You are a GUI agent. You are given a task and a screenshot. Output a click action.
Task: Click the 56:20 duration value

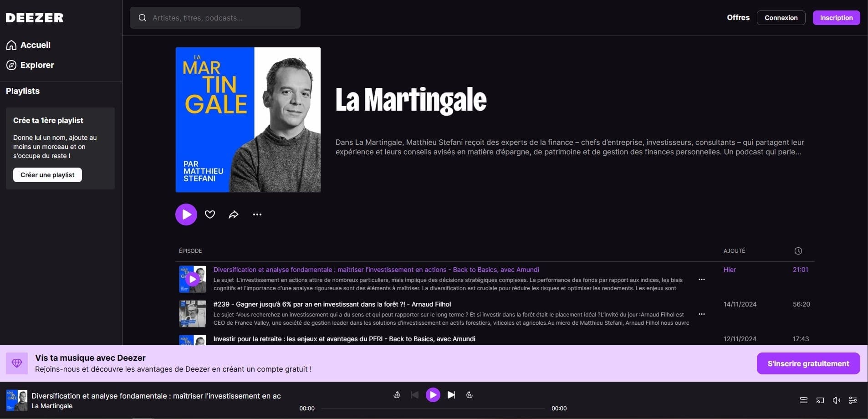802,304
